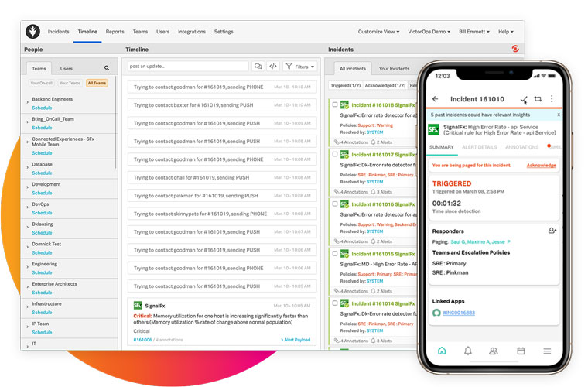Viewport: 588px width, 387px height.
Task: Tap calendar icon in phone bottom bar
Action: [521, 351]
